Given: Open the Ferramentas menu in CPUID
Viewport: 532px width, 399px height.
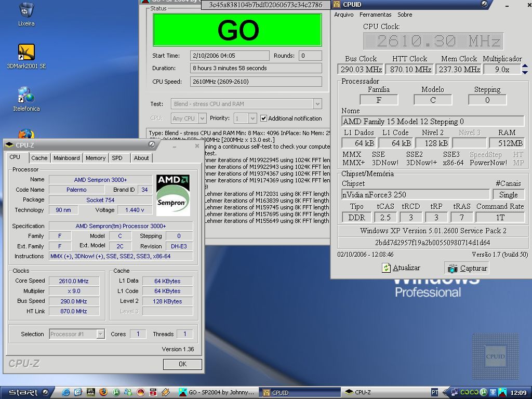Looking at the screenshot, I should click(x=375, y=15).
